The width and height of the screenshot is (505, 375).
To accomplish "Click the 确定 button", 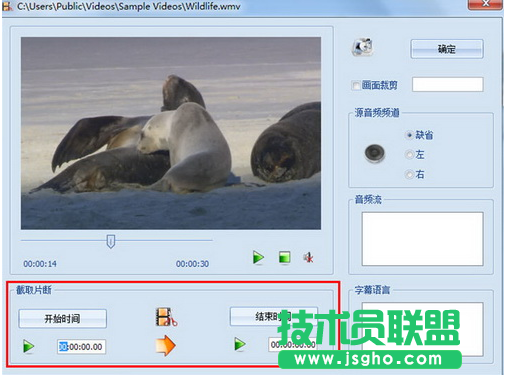I will (447, 49).
